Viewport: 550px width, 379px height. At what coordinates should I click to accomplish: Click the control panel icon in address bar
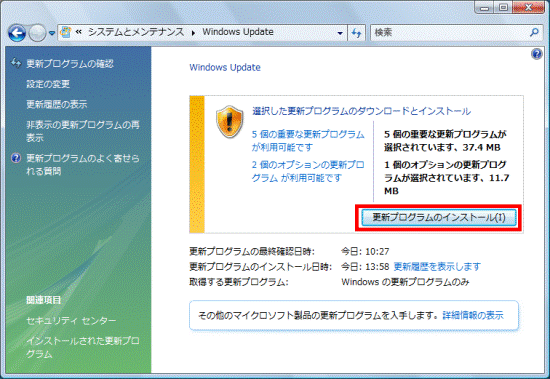(x=66, y=32)
